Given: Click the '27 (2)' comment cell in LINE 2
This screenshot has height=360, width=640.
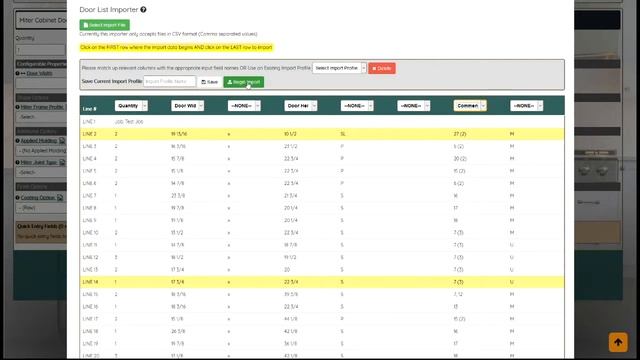Looking at the screenshot, I should click(460, 134).
